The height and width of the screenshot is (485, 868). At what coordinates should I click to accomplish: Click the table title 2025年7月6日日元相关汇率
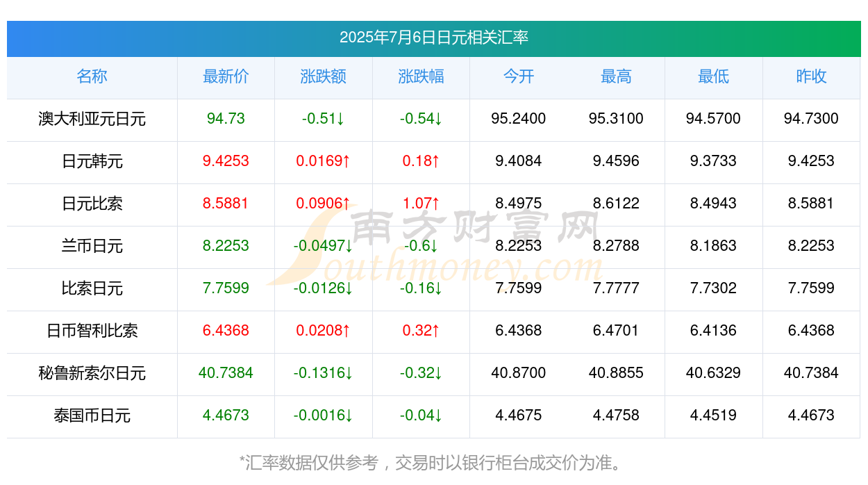coord(434,38)
